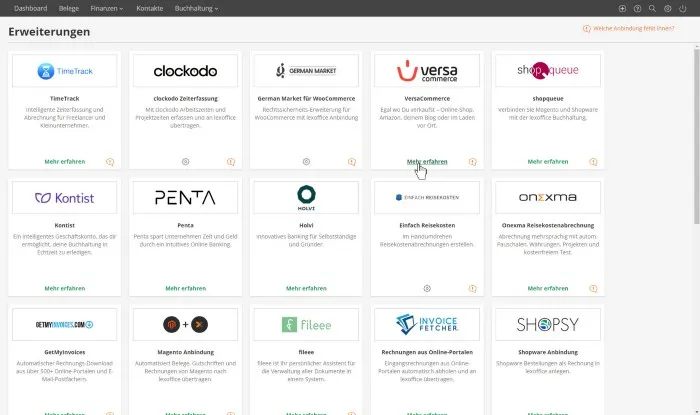This screenshot has width=700, height=415.
Task: Click feedback bubble icon on shopqueue card
Action: coord(594,161)
